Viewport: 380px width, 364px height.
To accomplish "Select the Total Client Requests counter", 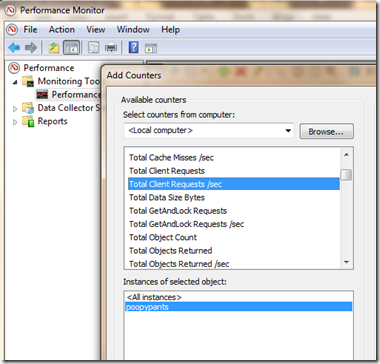I will (x=167, y=171).
